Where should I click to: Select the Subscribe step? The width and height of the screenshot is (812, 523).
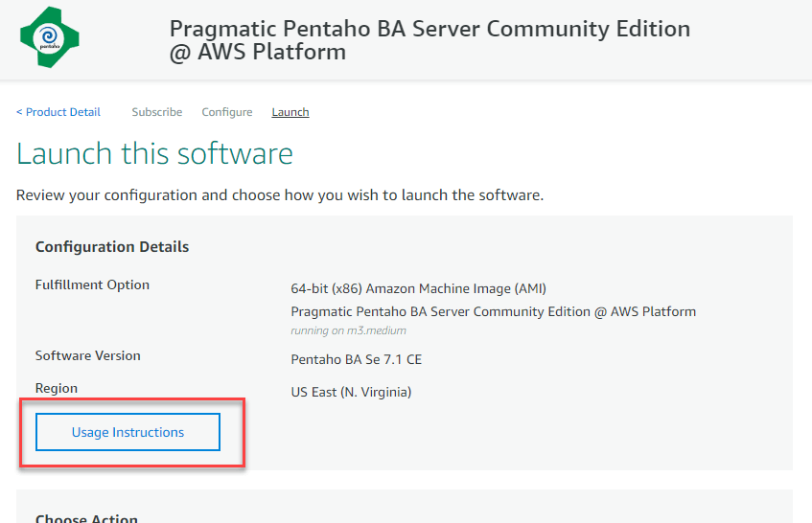[x=156, y=112]
